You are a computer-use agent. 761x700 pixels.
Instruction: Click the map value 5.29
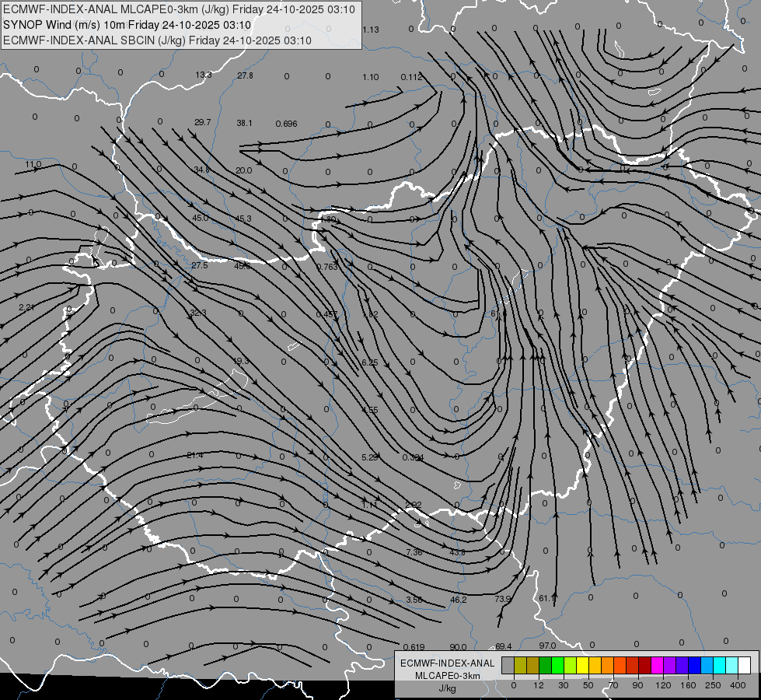[369, 457]
